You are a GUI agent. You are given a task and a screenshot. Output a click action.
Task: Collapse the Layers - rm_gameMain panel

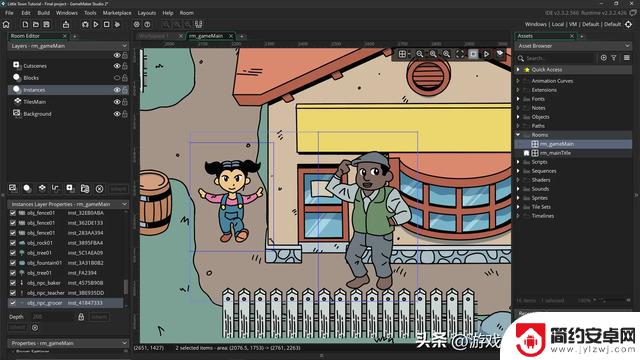tap(124, 46)
